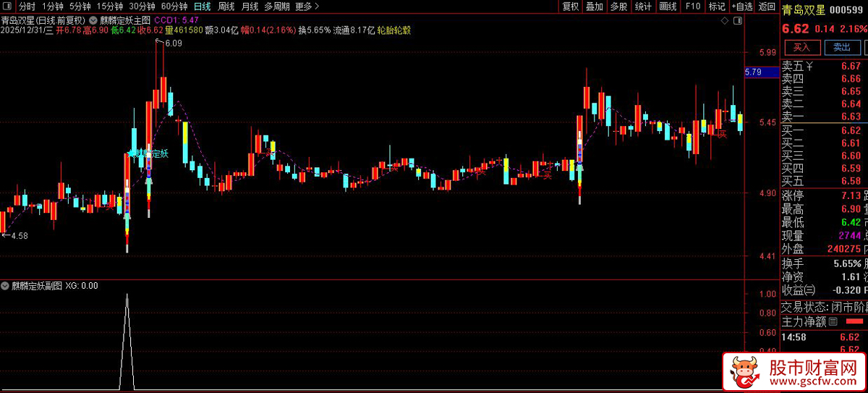Click the 卖出 sell button
This screenshot has height=393, width=868.
coord(841,47)
